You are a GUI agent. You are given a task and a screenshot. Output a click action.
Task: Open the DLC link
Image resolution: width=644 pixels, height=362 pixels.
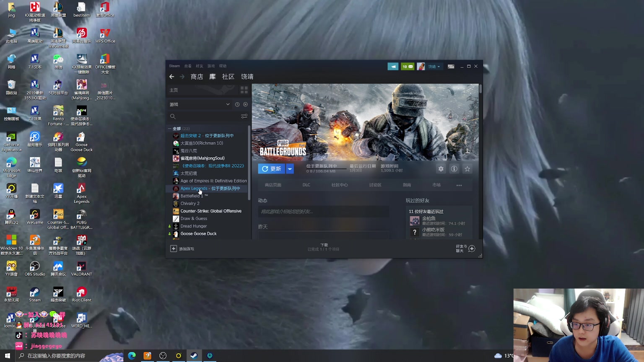pos(306,185)
